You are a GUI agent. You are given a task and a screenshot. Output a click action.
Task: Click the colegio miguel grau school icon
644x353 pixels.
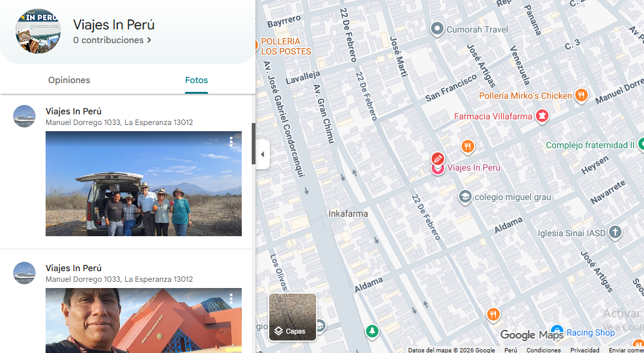click(x=465, y=197)
